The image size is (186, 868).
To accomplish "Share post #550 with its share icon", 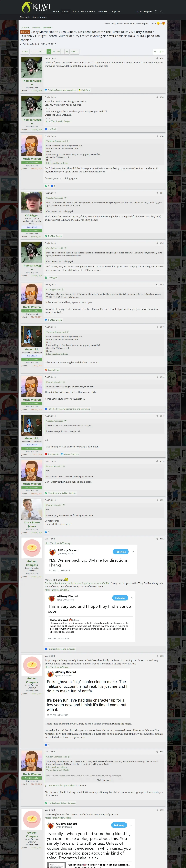I will [x=157, y=461].
